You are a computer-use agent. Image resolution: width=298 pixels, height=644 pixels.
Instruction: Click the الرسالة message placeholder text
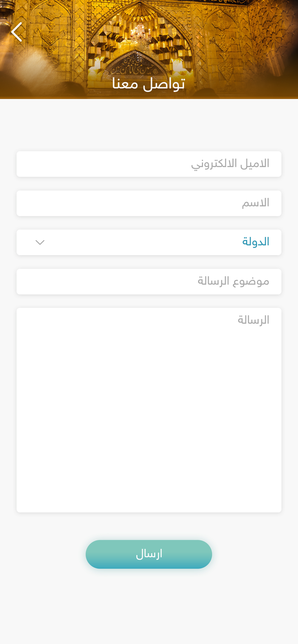click(x=253, y=320)
